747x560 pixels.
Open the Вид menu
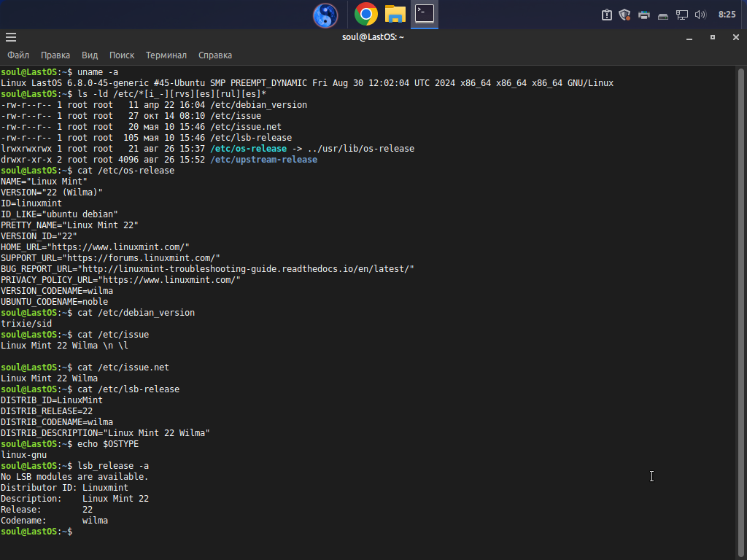(90, 55)
